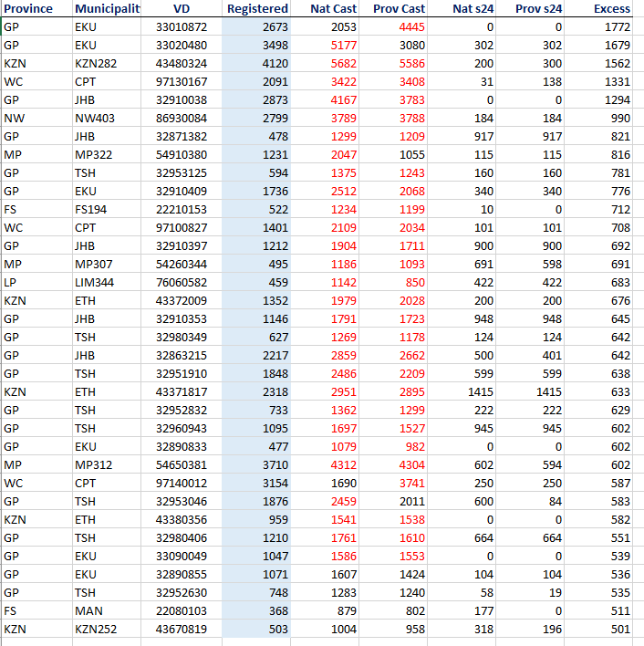Click the Registered column header
The height and width of the screenshot is (646, 644).
pos(258,8)
